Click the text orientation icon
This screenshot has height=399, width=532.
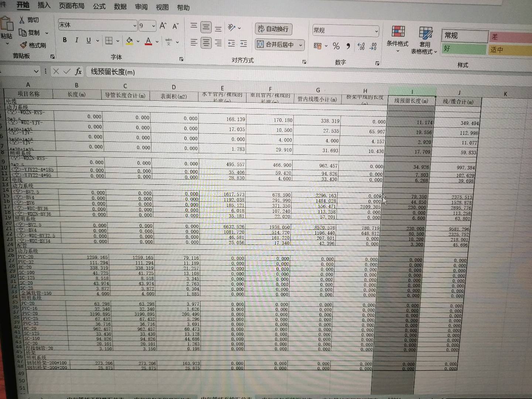point(232,27)
